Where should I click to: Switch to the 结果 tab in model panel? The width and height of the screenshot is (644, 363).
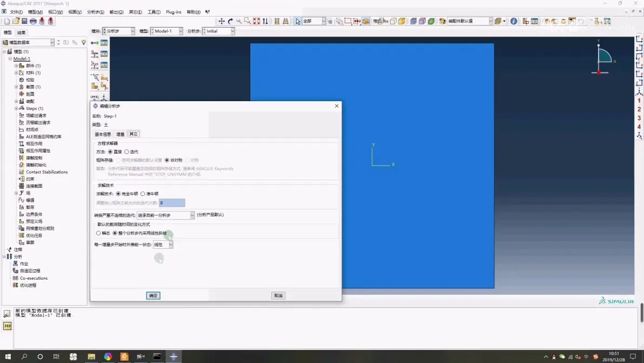[22, 32]
